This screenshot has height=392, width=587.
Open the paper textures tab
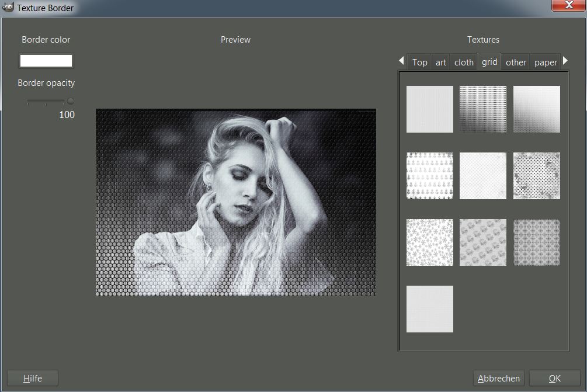[x=546, y=63]
